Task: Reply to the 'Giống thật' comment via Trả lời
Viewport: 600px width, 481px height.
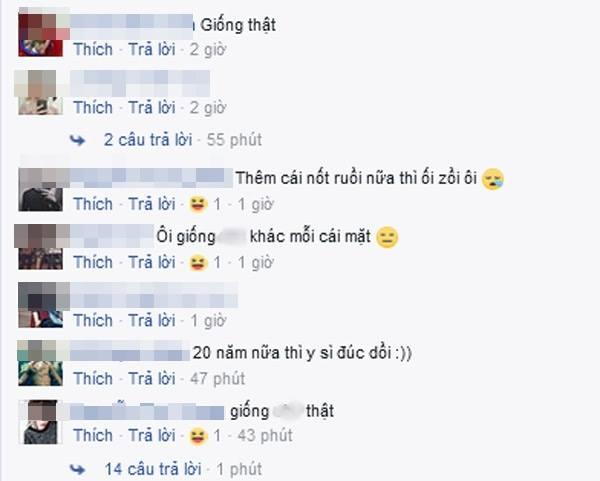Action: coord(152,50)
